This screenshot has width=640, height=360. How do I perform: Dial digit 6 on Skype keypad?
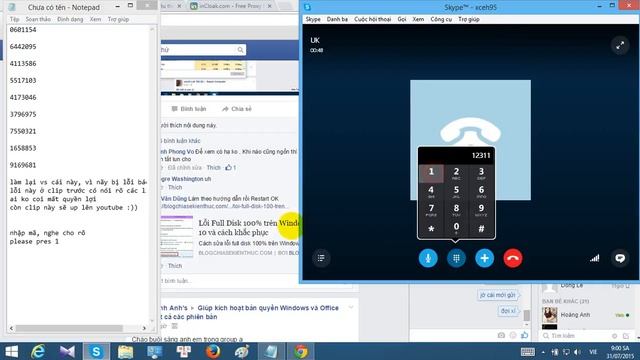tap(481, 192)
